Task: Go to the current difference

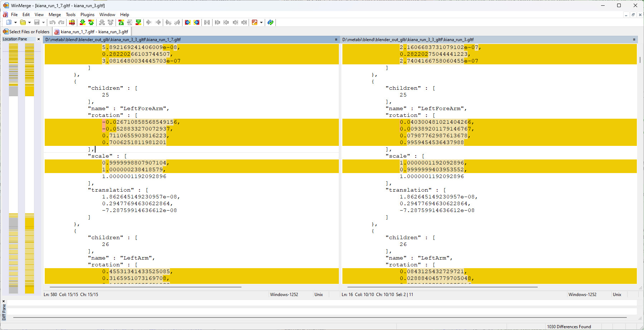Action: 130,23
